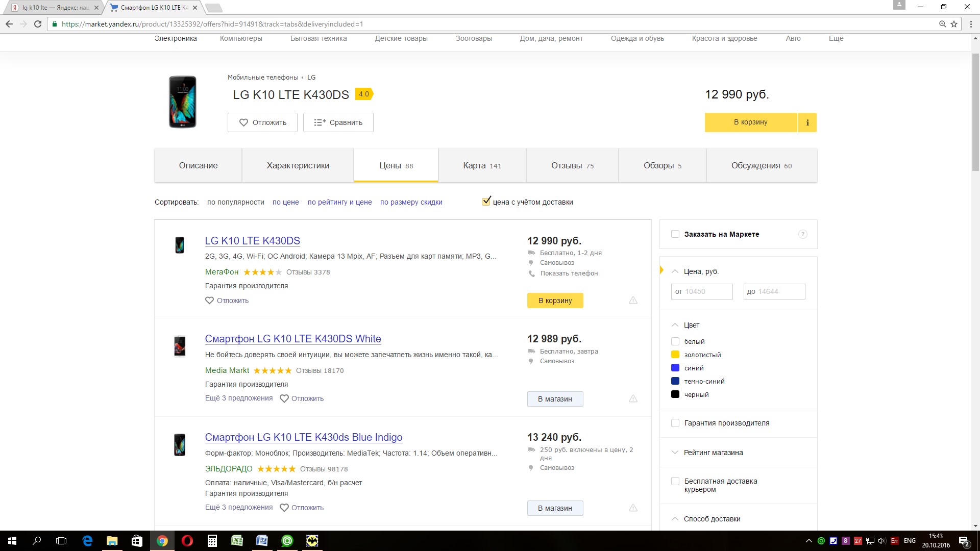
Task: Check Заказать на Маркете checkbox
Action: pos(675,234)
